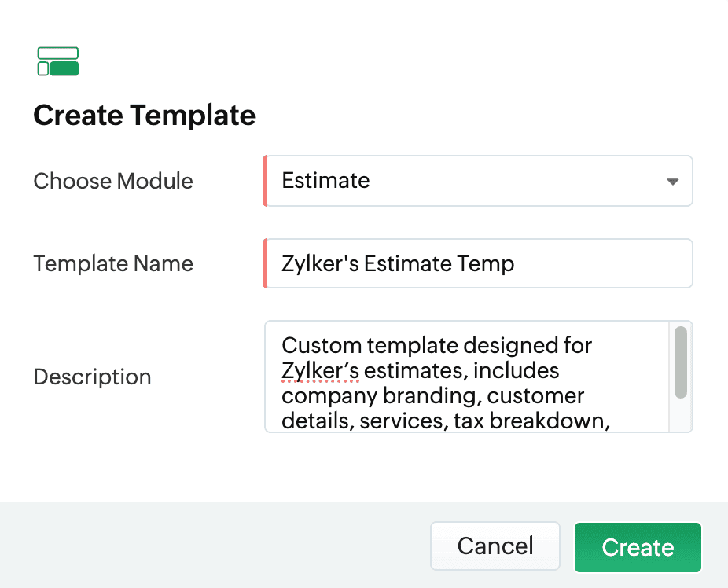
Task: Click the green template layout icon
Action: [x=58, y=61]
